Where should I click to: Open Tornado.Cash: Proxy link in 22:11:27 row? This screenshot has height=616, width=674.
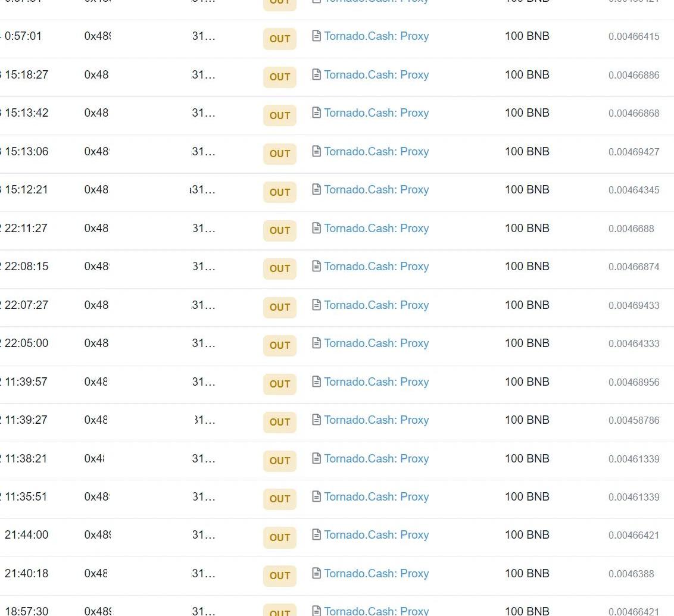pyautogui.click(x=376, y=229)
